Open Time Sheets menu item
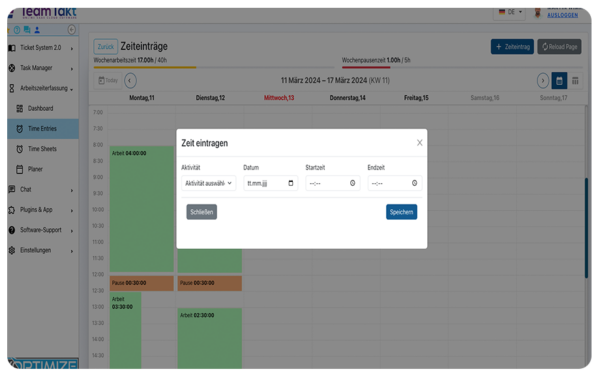The image size is (600, 378). click(43, 149)
